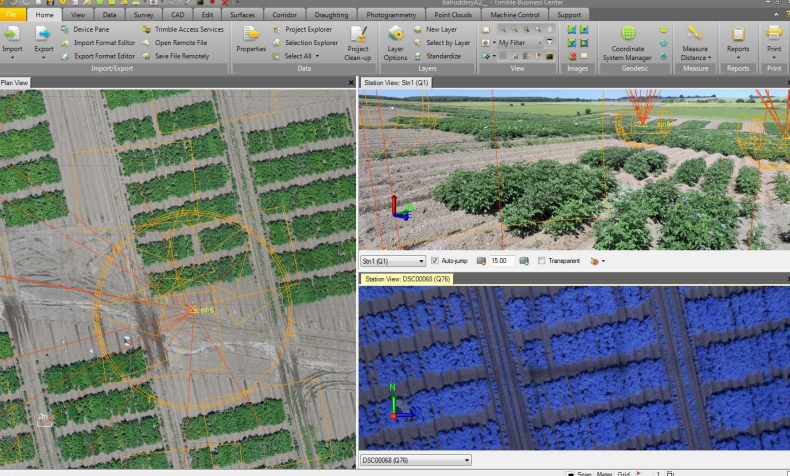The height and width of the screenshot is (476, 790).
Task: Expand the Stn1 (Q1) station dropdown
Action: click(x=420, y=261)
